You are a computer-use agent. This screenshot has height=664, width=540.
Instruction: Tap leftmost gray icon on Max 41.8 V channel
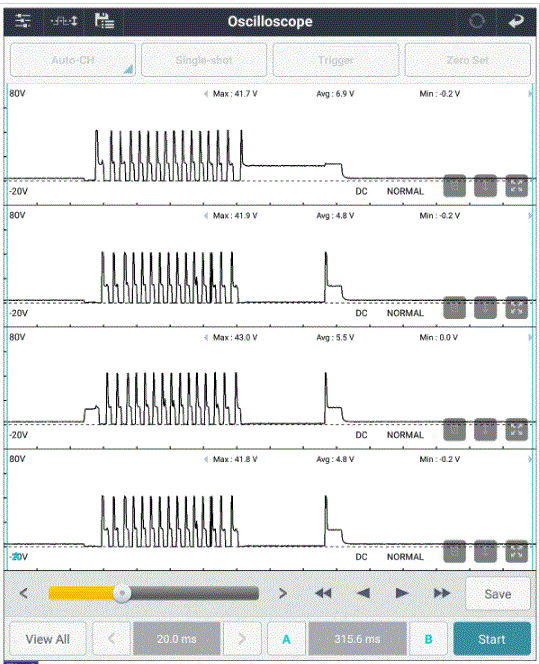pyautogui.click(x=454, y=551)
